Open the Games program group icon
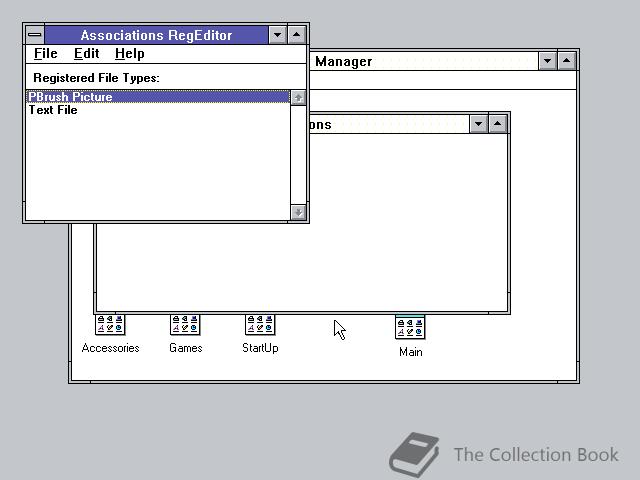Image resolution: width=640 pixels, height=480 pixels. pyautogui.click(x=185, y=325)
